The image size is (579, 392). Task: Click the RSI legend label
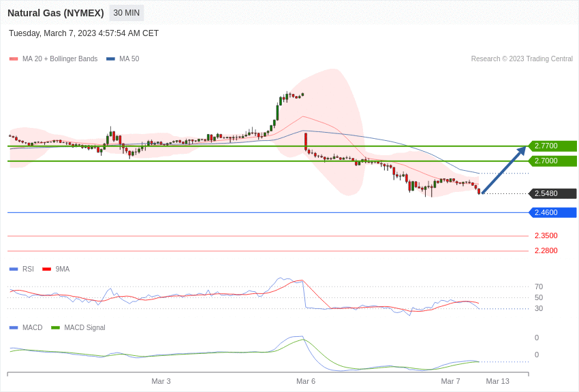(x=28, y=269)
